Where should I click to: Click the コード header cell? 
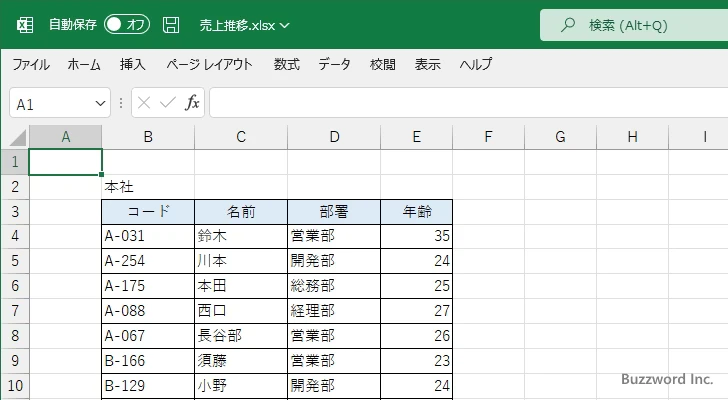[148, 212]
